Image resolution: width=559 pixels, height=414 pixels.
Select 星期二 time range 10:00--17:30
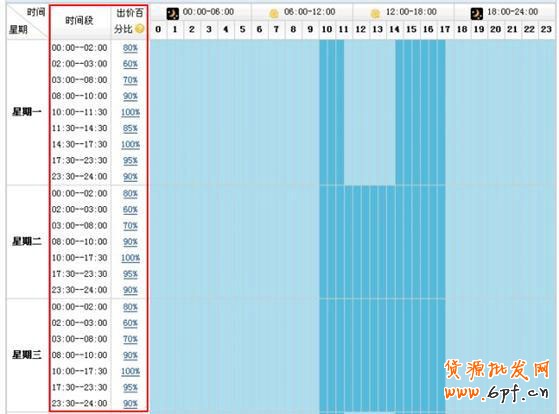coord(80,258)
